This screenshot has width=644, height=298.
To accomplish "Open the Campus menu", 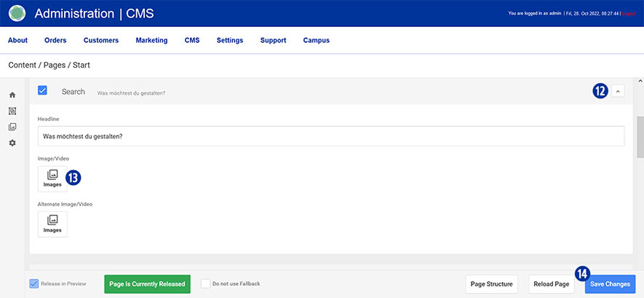I will (x=316, y=41).
